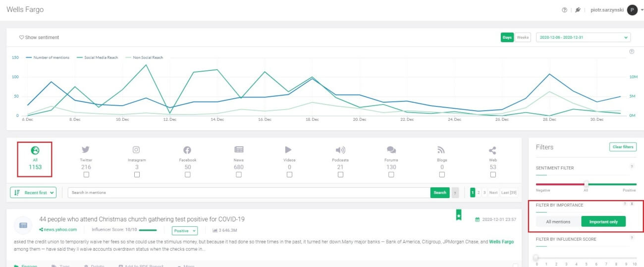This screenshot has width=644, height=267.
Task: Adjust the sentiment filter slider handle
Action: (x=587, y=184)
